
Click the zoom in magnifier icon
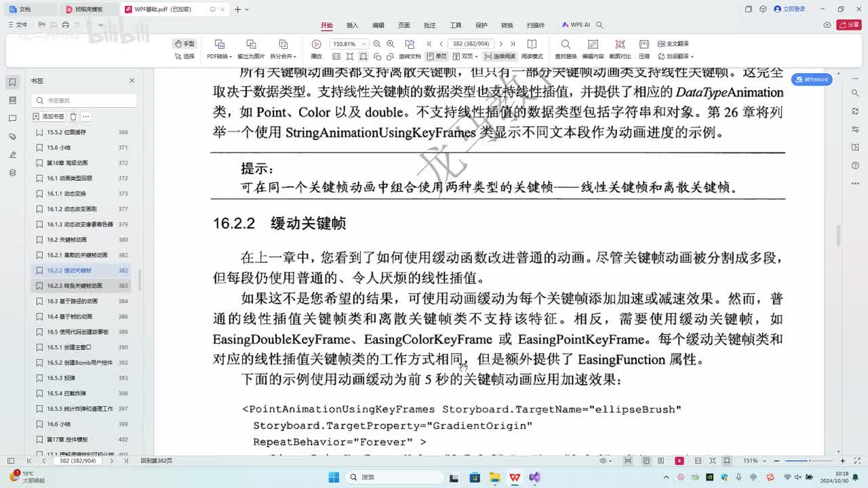click(390, 43)
